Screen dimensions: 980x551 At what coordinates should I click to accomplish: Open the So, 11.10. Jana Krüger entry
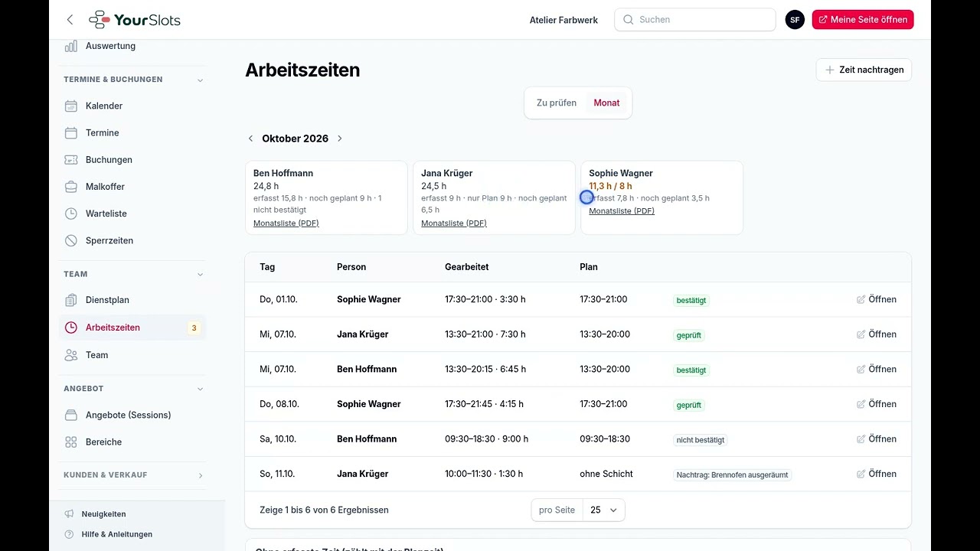tap(877, 474)
